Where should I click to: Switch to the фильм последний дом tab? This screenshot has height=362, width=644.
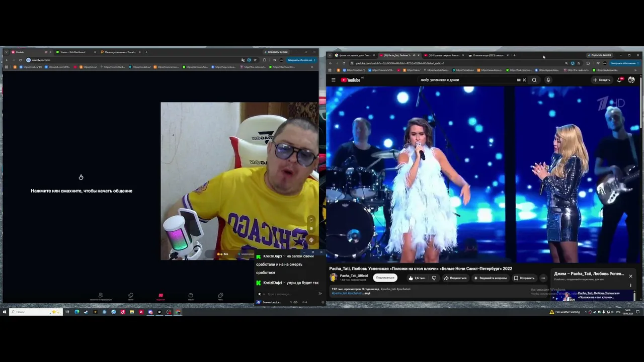pyautogui.click(x=354, y=55)
